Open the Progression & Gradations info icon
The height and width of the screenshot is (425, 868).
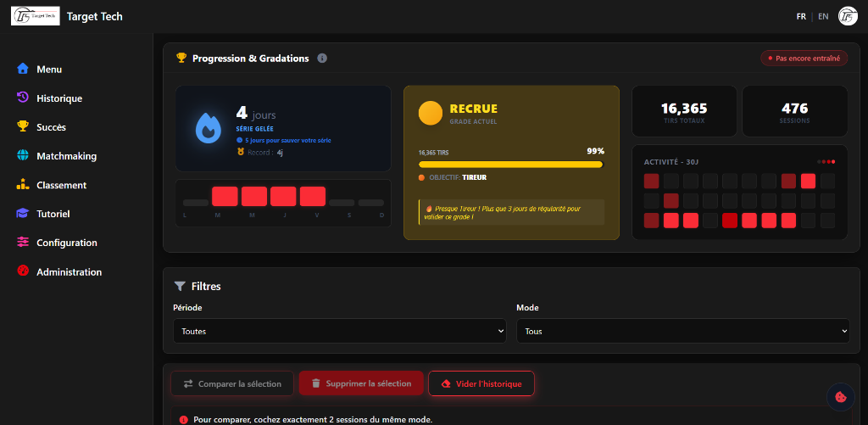click(322, 59)
